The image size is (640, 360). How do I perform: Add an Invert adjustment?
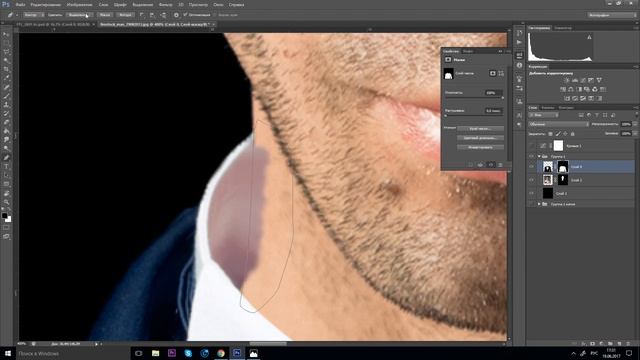pyautogui.click(x=567, y=98)
